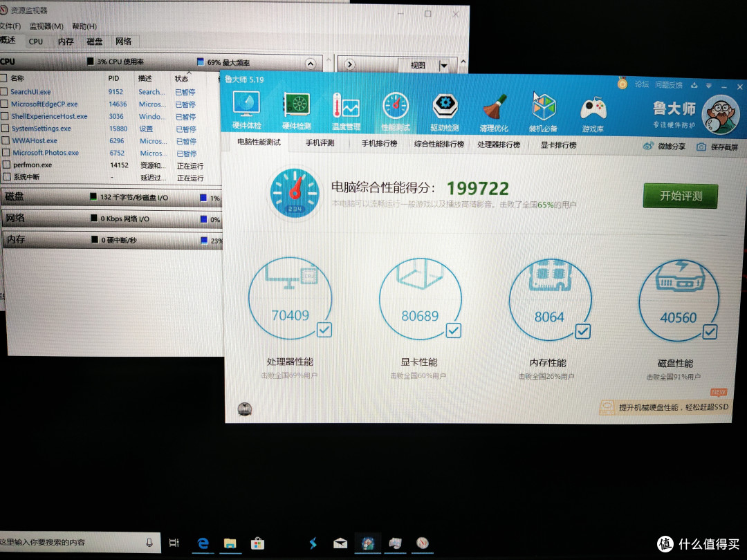The height and width of the screenshot is (560, 747).
Task: Click the Resource Monitor vertical scrollbar up arrow
Action: pyautogui.click(x=463, y=62)
